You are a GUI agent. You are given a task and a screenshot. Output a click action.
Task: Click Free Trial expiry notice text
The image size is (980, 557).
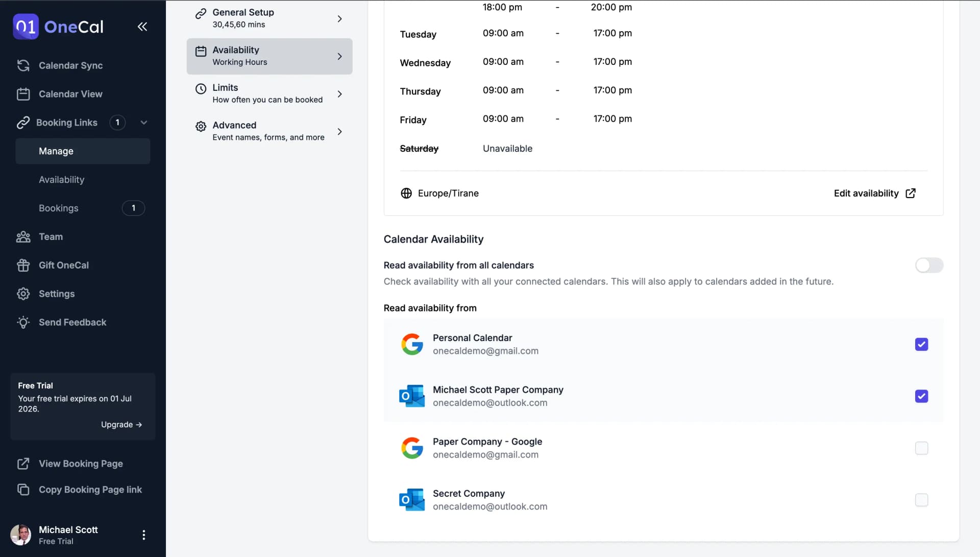(75, 404)
